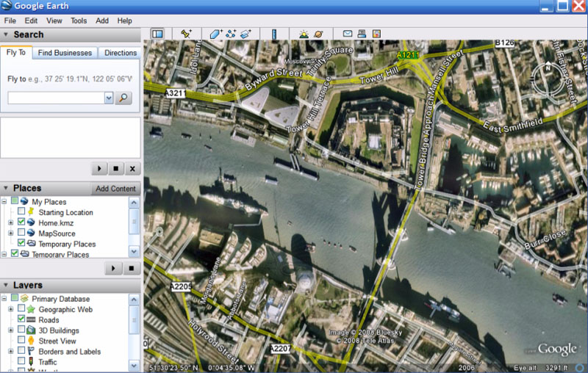Clear search results with X button
This screenshot has width=588, height=373.
pyautogui.click(x=132, y=169)
